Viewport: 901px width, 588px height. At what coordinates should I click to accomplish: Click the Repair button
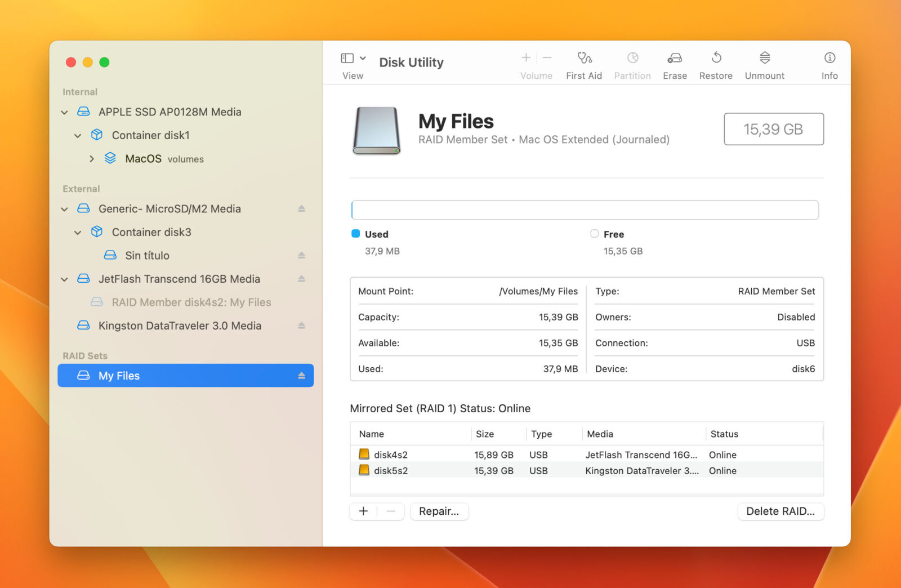(439, 511)
